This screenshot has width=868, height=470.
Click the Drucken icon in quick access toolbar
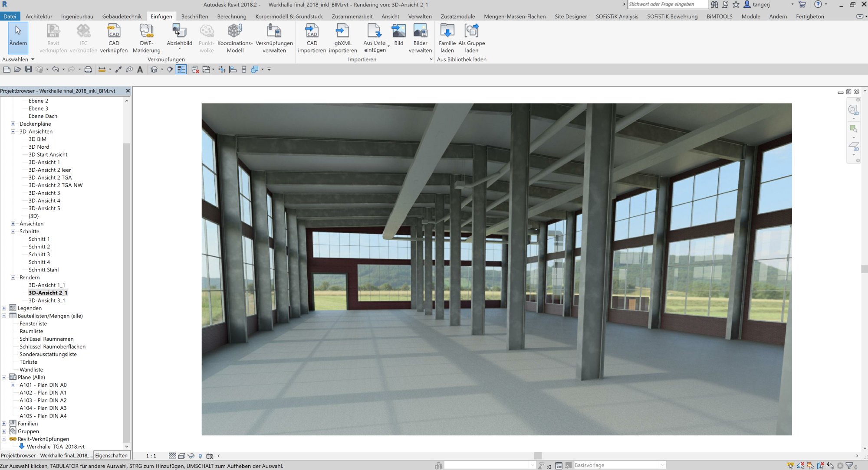click(88, 69)
